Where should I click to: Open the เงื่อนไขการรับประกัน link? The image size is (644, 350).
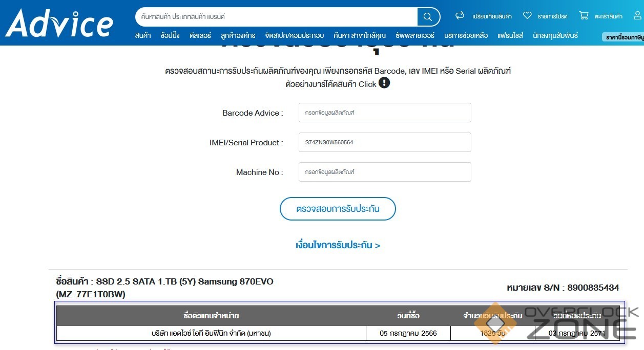(338, 245)
